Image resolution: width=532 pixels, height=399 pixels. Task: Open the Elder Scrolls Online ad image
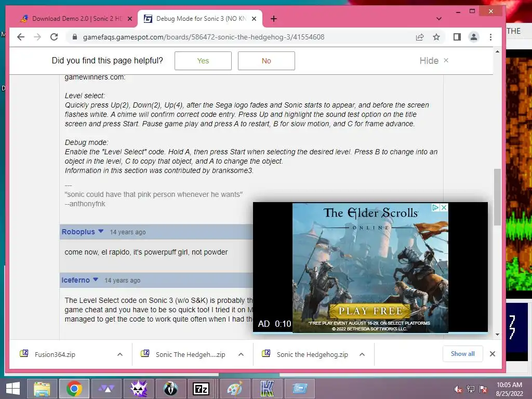click(x=370, y=268)
